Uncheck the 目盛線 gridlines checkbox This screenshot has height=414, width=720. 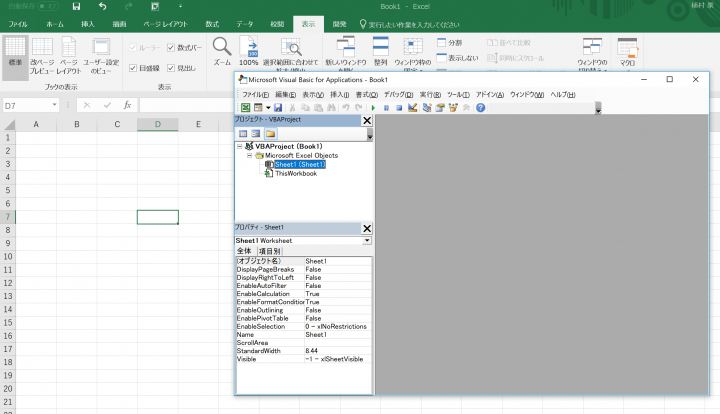click(133, 68)
